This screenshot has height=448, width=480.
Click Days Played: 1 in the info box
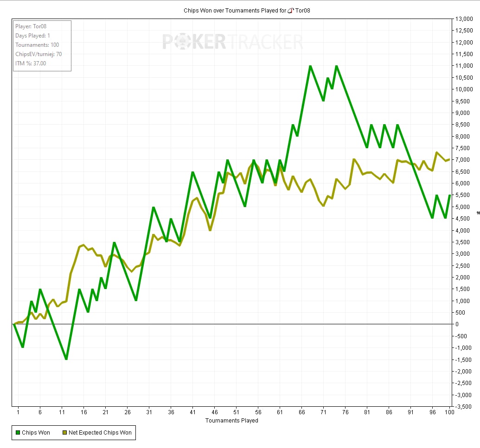32,36
